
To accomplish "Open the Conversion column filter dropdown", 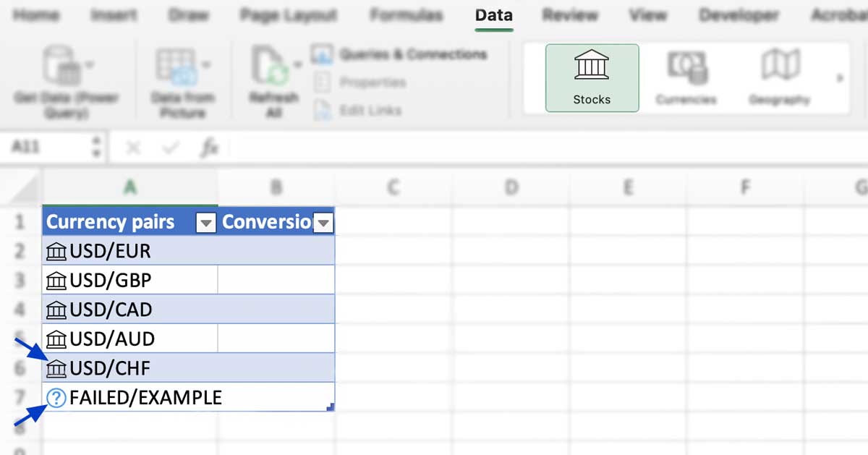I will pos(324,222).
